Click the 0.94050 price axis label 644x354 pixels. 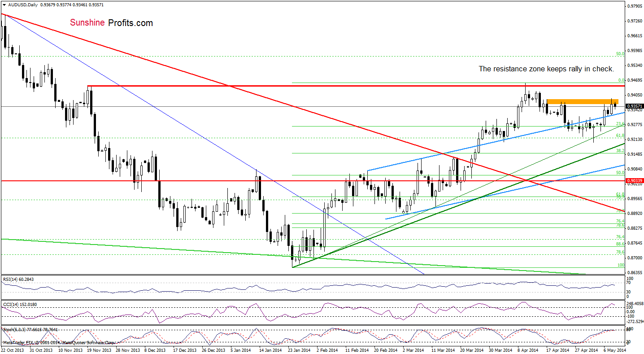tap(634, 95)
